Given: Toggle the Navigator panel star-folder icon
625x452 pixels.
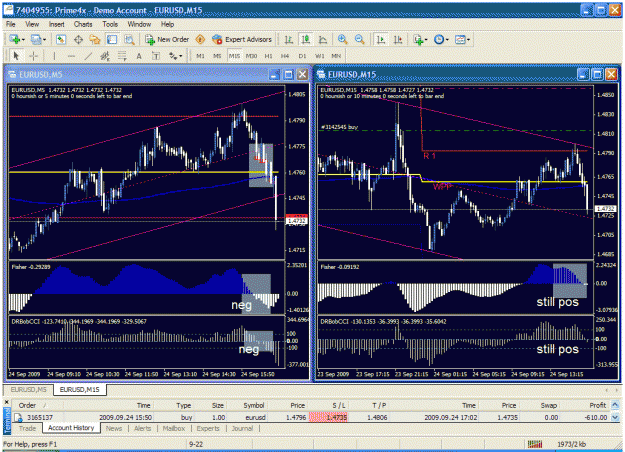Looking at the screenshot, I should coord(95,39).
